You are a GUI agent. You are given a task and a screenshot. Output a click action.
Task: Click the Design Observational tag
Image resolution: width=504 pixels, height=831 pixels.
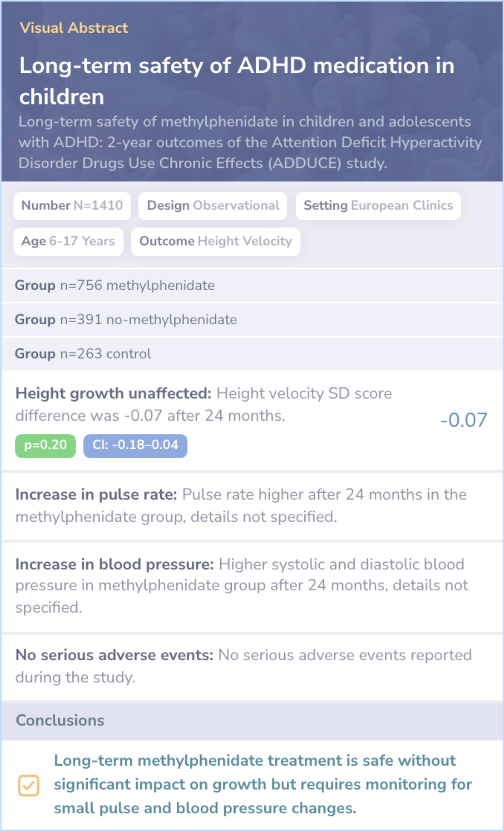213,206
